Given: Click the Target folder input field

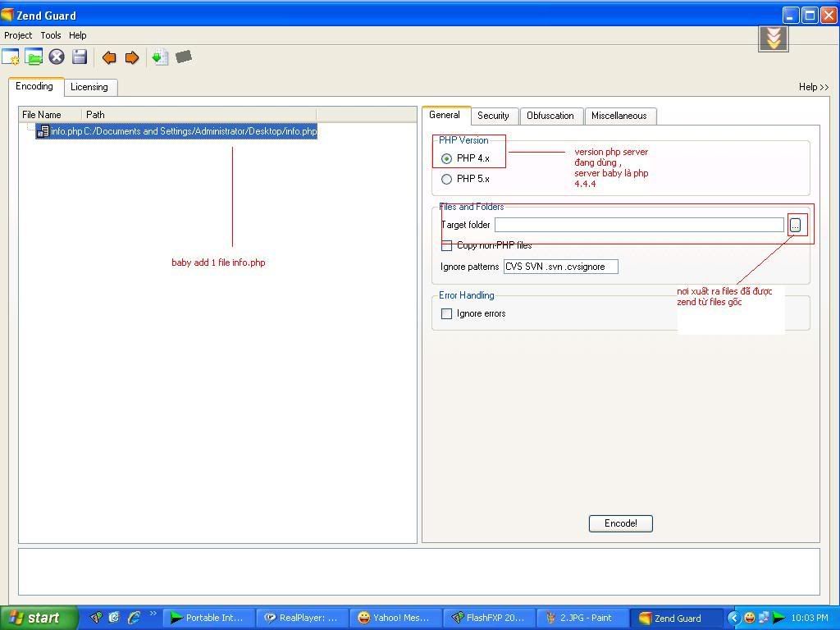Looking at the screenshot, I should point(639,225).
